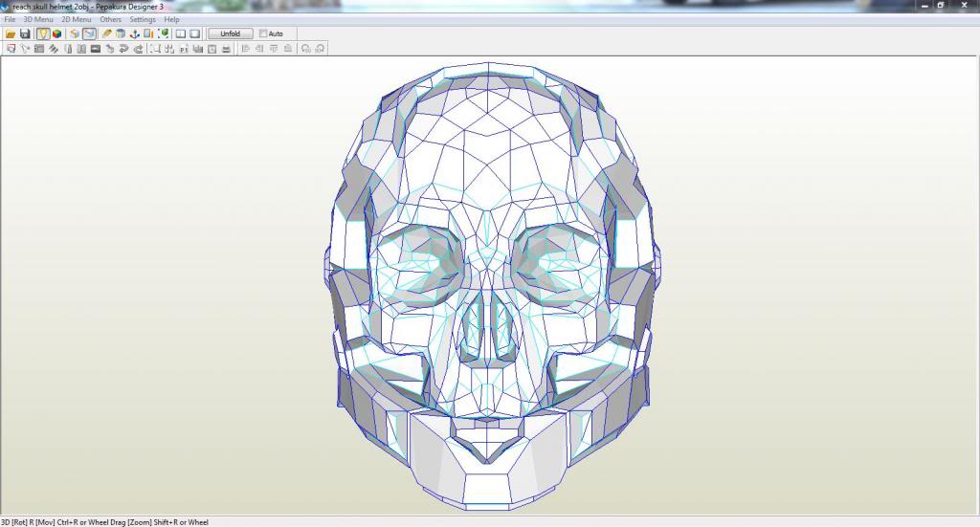Click the rotate counterclockwise icon
980x527 pixels.
(305, 49)
